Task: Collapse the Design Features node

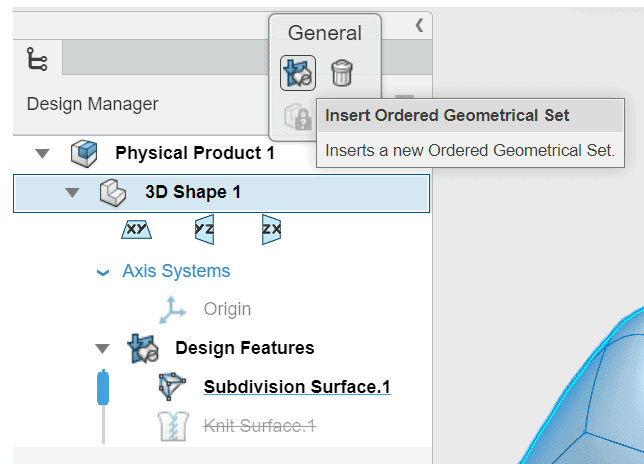Action: pos(102,349)
